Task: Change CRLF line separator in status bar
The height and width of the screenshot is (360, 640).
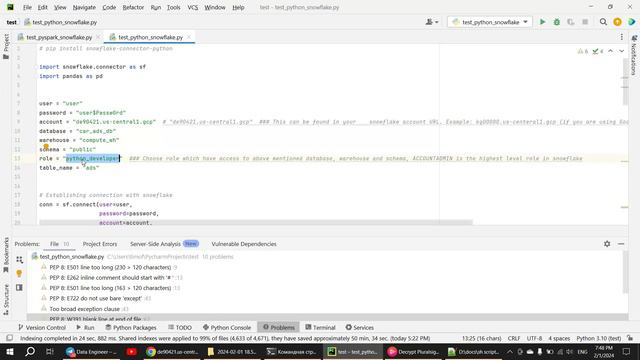Action: (x=514, y=338)
